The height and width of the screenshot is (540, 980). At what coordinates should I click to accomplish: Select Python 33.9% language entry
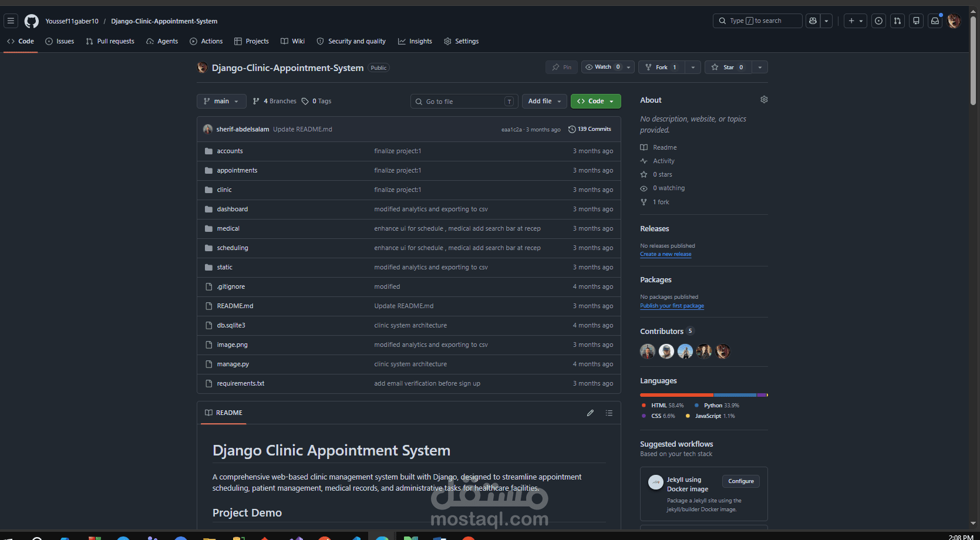click(716, 406)
